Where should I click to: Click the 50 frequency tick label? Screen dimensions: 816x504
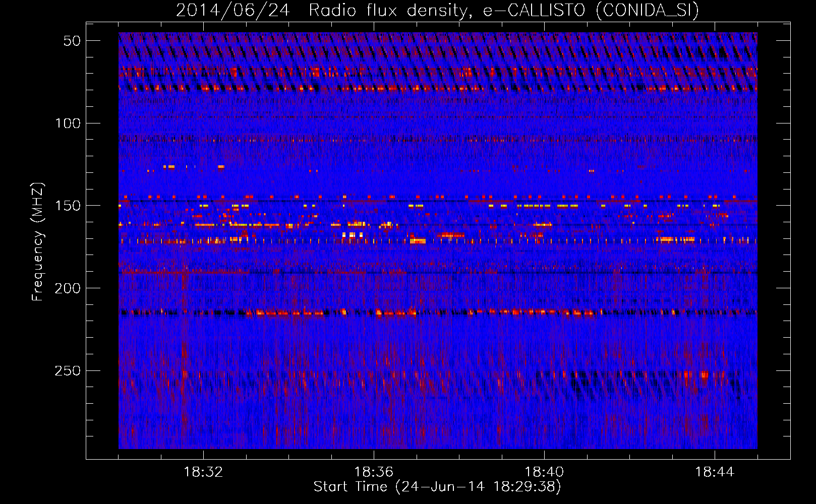click(72, 41)
